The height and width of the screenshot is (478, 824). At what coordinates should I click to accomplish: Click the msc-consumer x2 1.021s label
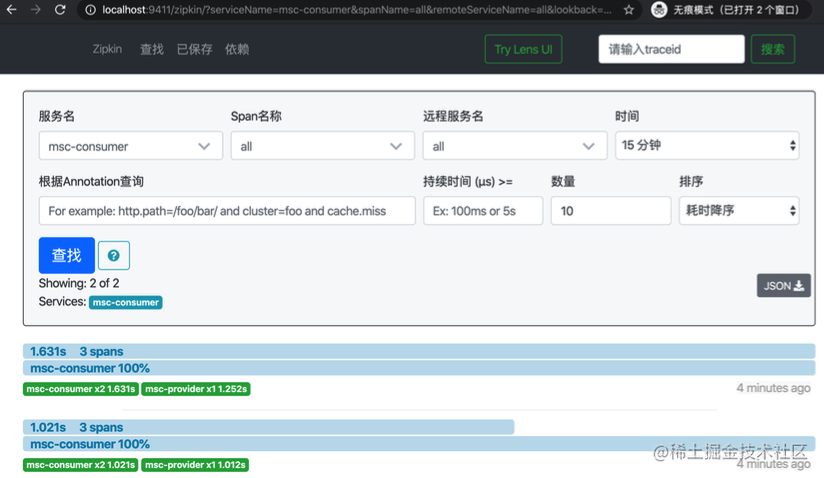pyautogui.click(x=80, y=465)
